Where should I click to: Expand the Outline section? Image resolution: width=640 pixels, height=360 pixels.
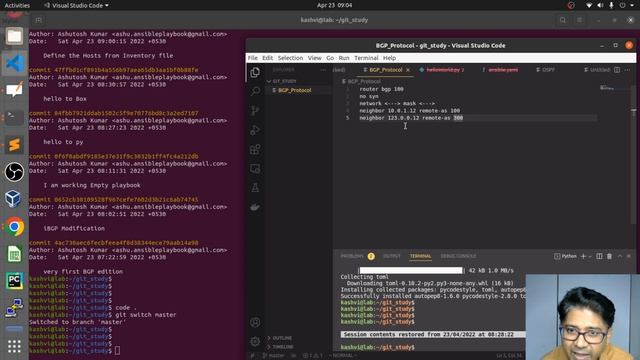pyautogui.click(x=281, y=338)
